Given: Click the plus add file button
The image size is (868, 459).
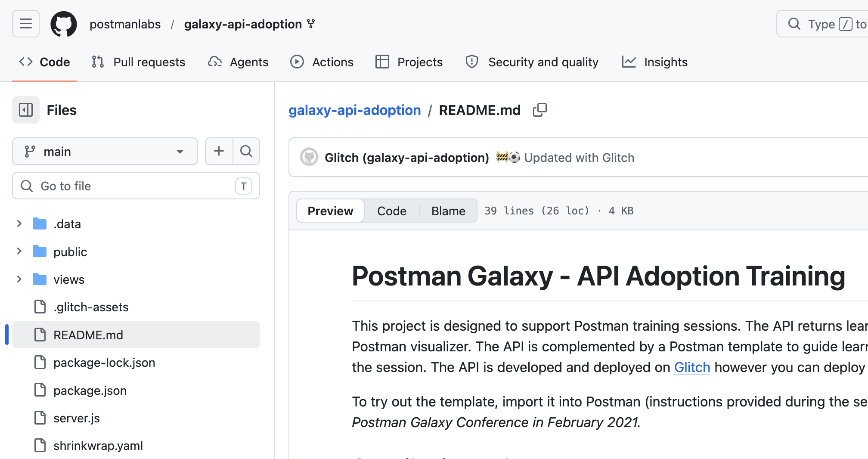Looking at the screenshot, I should [x=219, y=151].
